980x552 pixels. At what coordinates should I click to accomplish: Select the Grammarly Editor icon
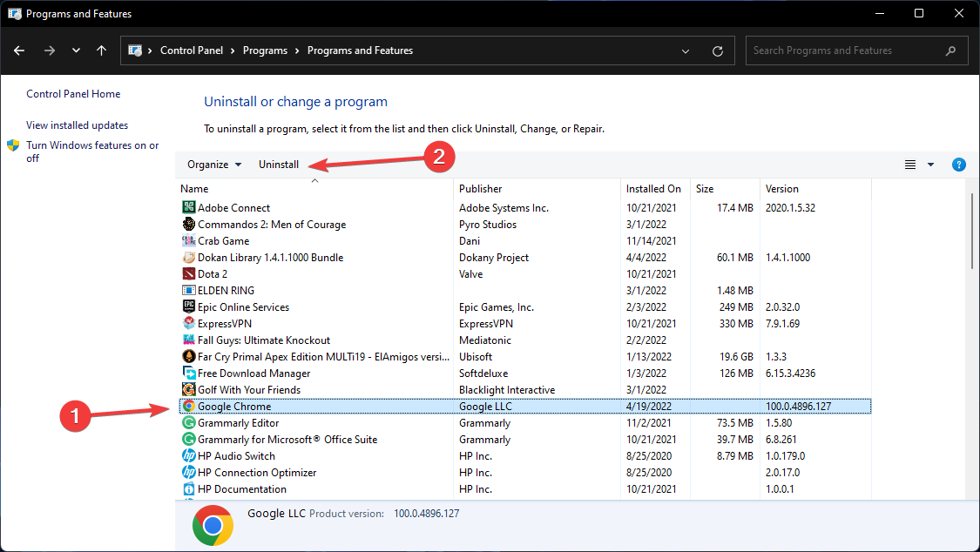click(x=189, y=423)
